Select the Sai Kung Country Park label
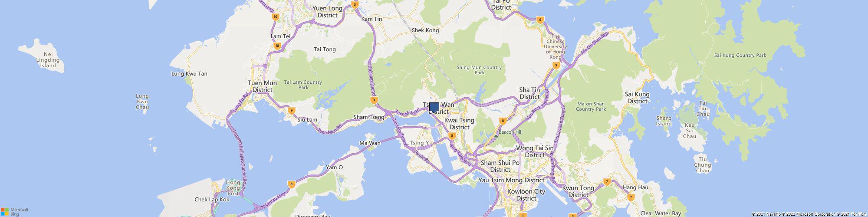The image size is (868, 217). click(x=740, y=55)
